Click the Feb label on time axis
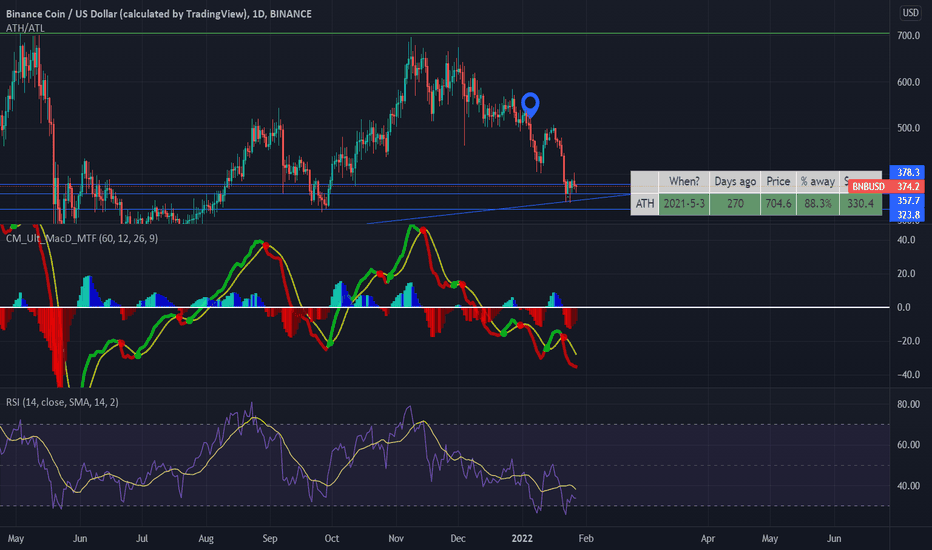932x550 pixels. click(x=585, y=539)
